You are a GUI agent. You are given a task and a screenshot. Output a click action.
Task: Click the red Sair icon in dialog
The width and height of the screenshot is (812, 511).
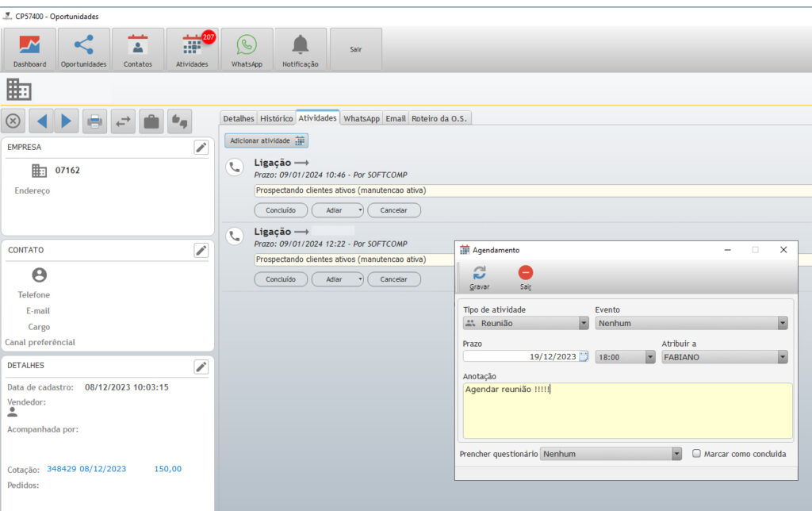[x=526, y=277]
